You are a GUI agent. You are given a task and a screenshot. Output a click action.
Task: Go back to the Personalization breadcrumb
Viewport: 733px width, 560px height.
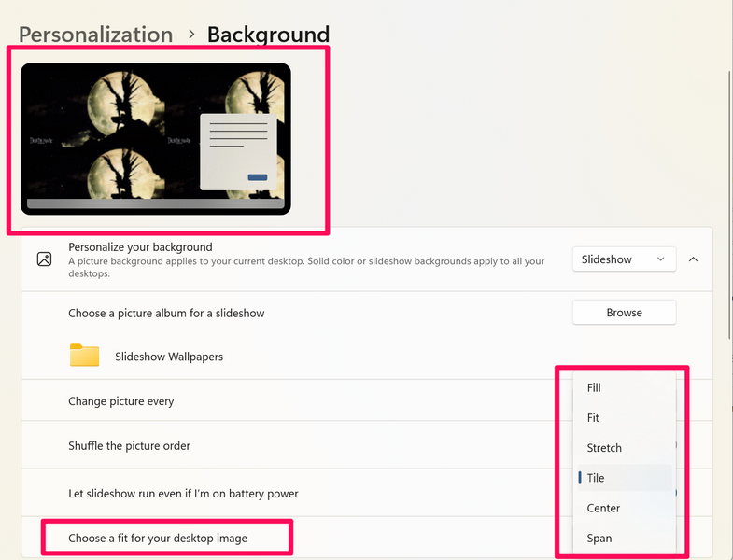click(96, 35)
